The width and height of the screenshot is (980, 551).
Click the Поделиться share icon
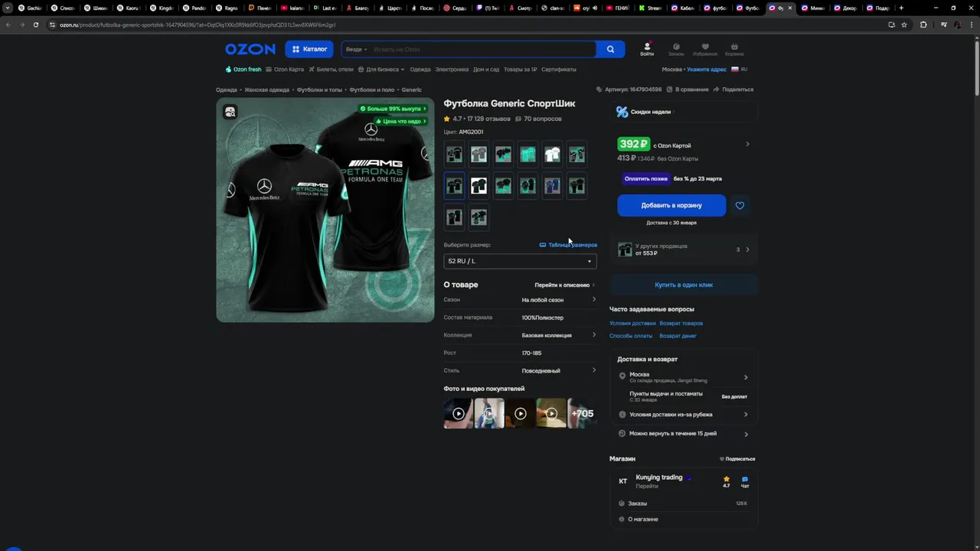(x=733, y=90)
